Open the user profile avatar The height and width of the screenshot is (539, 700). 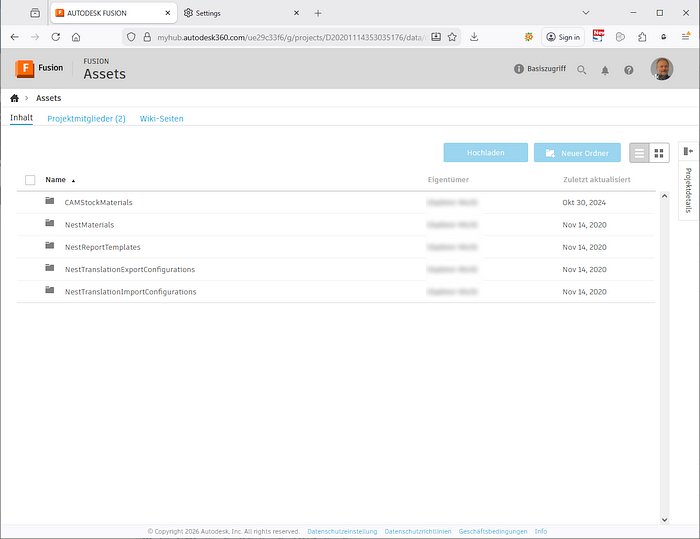click(x=662, y=69)
